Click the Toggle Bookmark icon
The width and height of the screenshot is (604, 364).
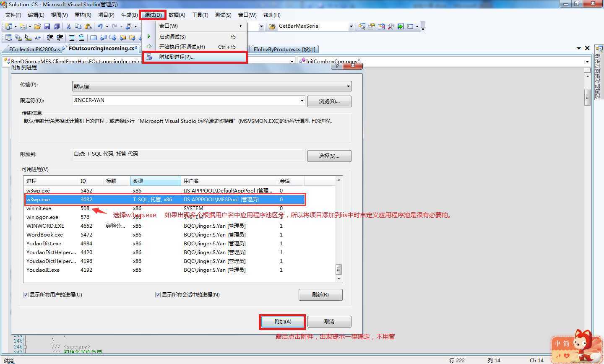point(94,38)
